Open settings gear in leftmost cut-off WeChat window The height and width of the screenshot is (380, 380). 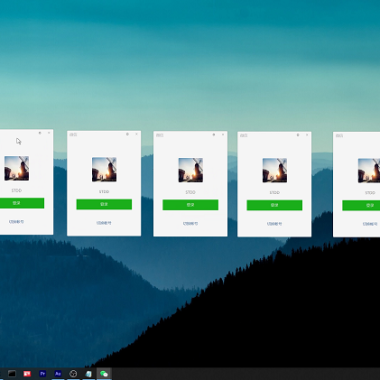(x=40, y=133)
